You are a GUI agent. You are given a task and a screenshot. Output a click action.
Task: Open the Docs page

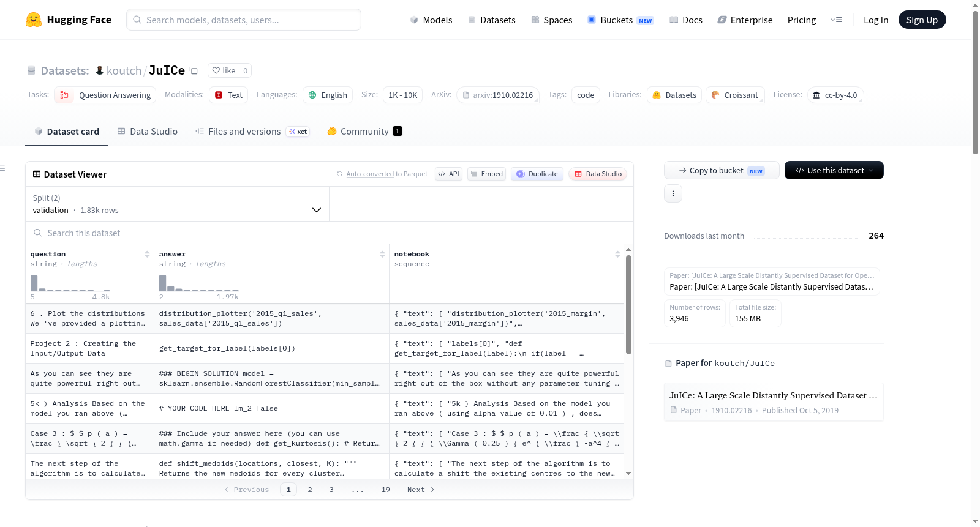[686, 20]
